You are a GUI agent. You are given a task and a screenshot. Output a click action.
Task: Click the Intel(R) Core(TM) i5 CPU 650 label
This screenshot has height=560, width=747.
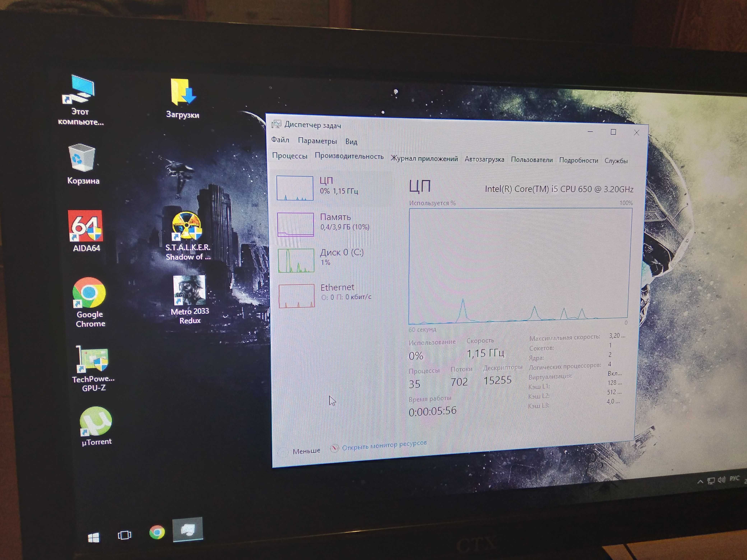point(559,189)
